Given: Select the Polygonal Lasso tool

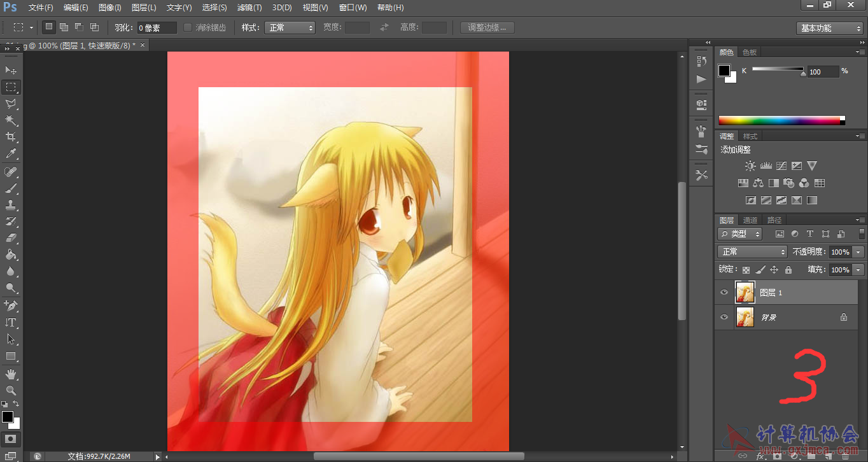Looking at the screenshot, I should (11, 104).
